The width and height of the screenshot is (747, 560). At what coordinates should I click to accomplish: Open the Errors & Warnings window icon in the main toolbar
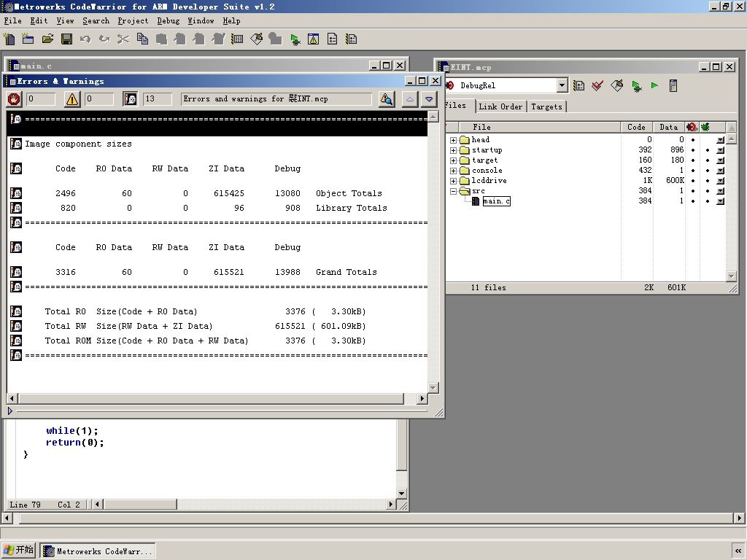pyautogui.click(x=313, y=39)
